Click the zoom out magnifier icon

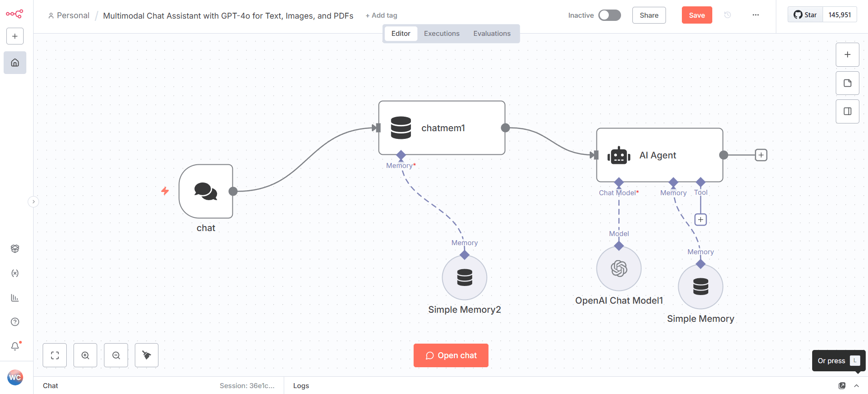pyautogui.click(x=116, y=355)
